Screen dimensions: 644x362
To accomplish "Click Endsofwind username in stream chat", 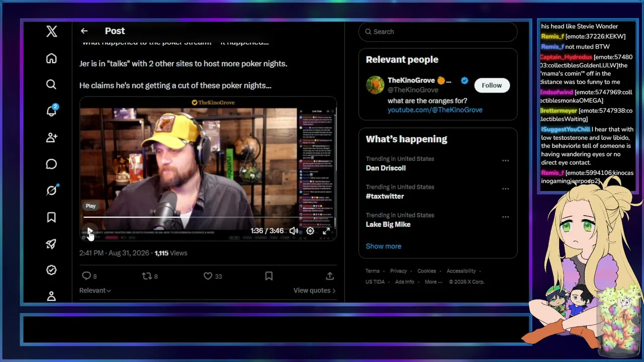I will [x=556, y=93].
